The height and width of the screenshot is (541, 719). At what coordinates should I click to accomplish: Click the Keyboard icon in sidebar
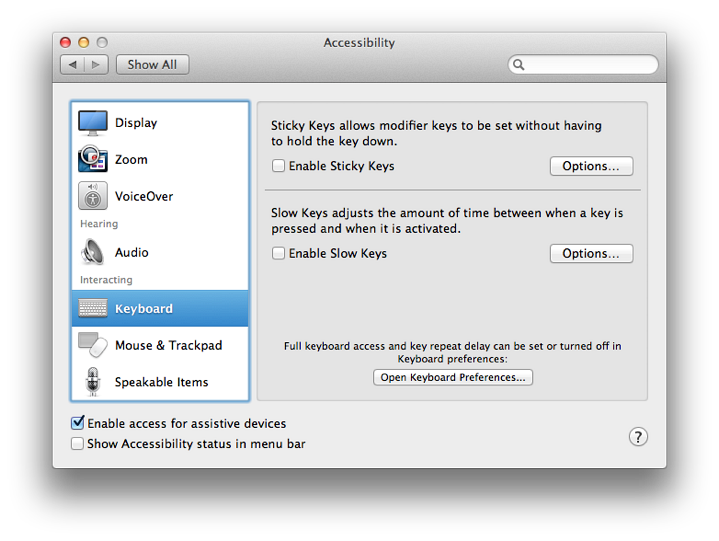coord(93,308)
